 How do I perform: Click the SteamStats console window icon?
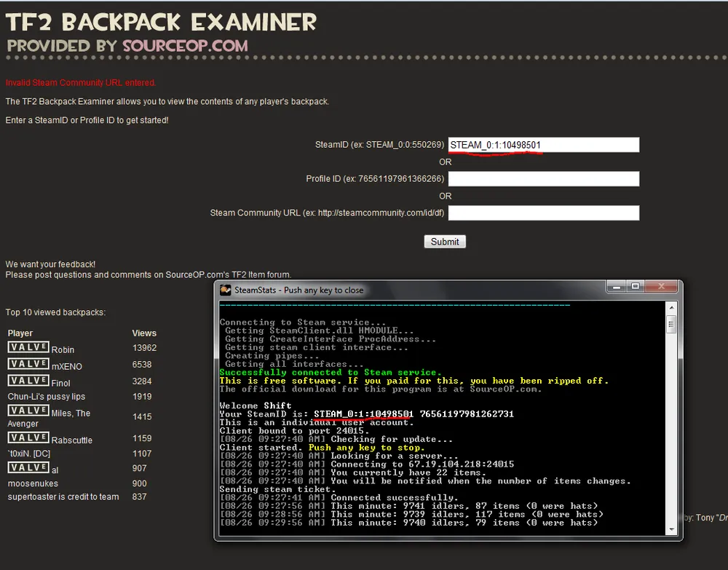[x=226, y=290]
